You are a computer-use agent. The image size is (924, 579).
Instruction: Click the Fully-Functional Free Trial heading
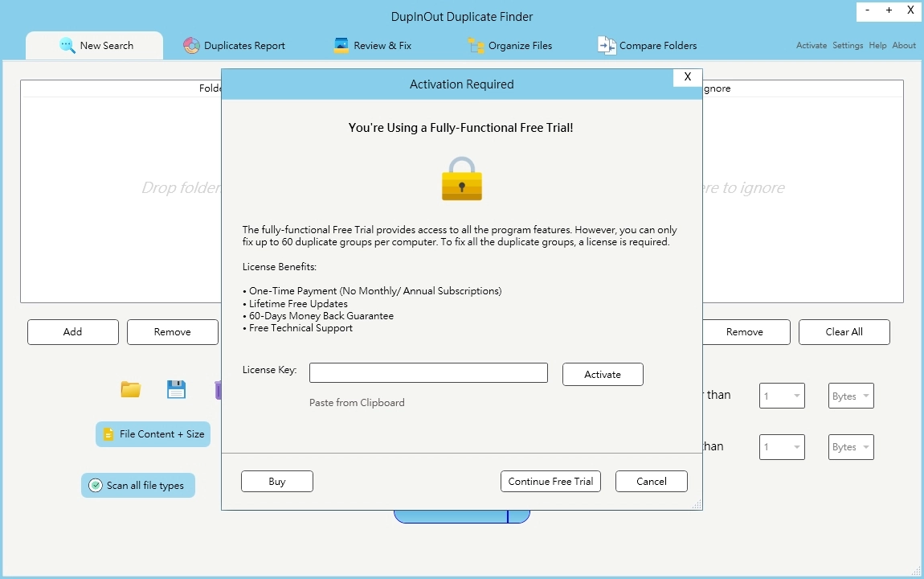tap(461, 128)
